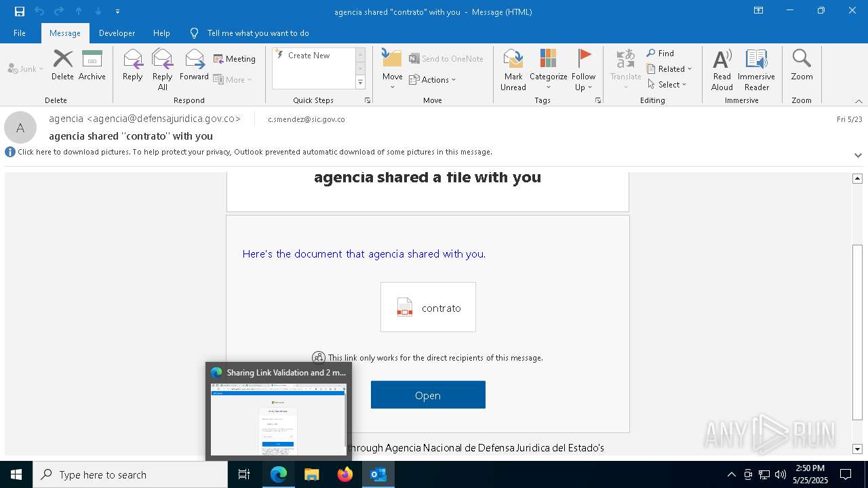Forward this email
The image size is (868, 488).
(x=194, y=65)
